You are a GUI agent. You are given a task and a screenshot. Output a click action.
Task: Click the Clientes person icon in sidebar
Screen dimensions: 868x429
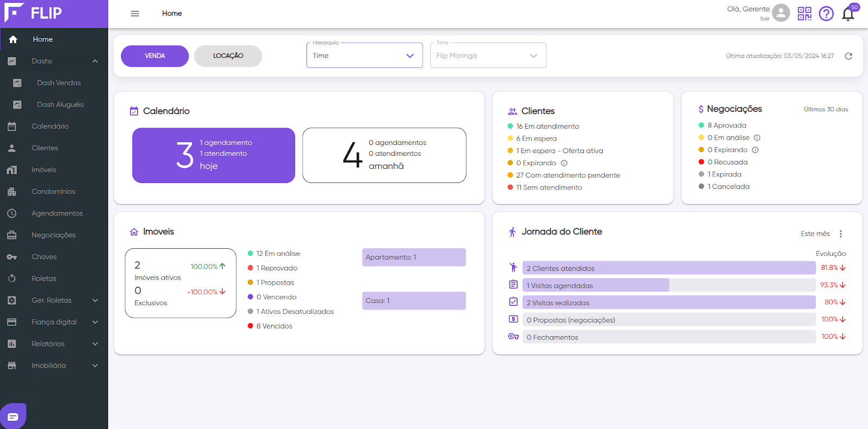(x=12, y=148)
